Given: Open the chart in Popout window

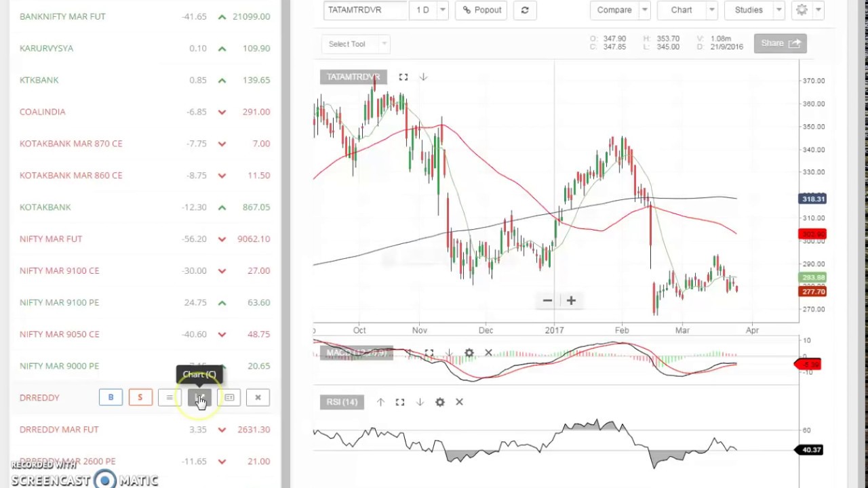Looking at the screenshot, I should point(481,10).
